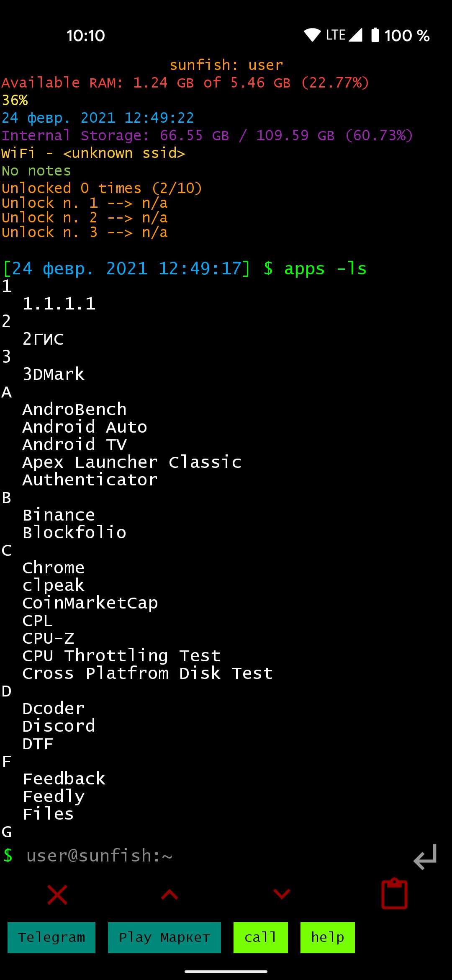Select Binance in the apps list
Screen dimensions: 452x980
click(59, 515)
